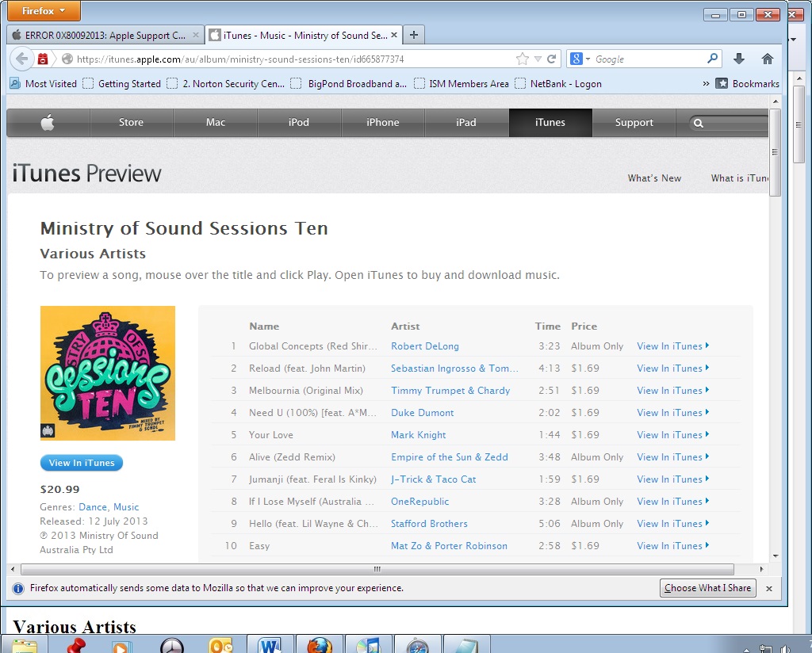Click View In iTunes for Melbournia track
The image size is (812, 653).
pos(672,391)
